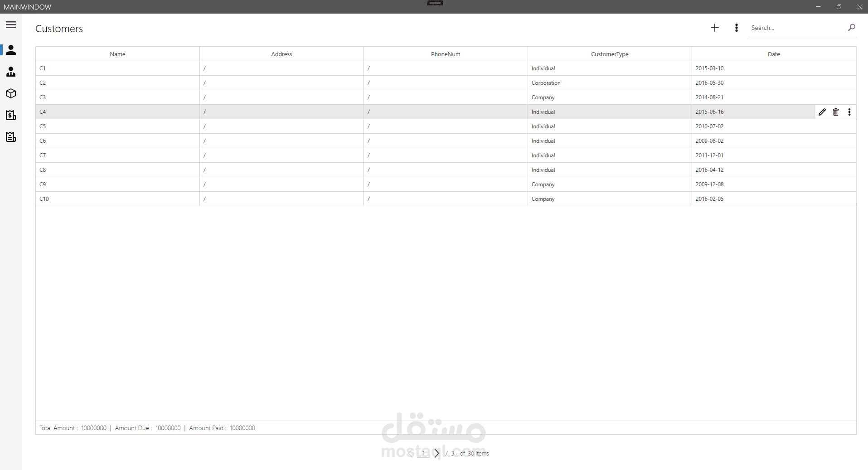This screenshot has height=470, width=868.
Task: Open the employees (person with tie) sidebar icon
Action: pyautogui.click(x=11, y=72)
